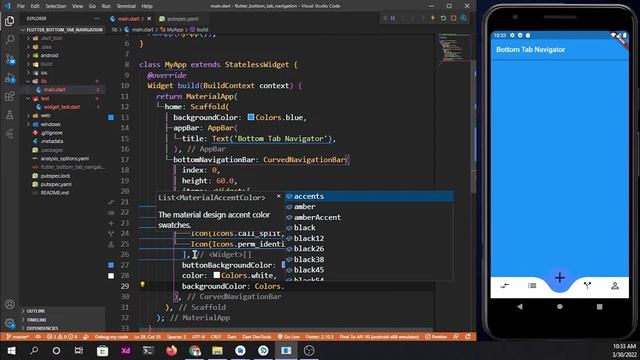Viewport: 640px width, 360px height.
Task: Click the Pixel 3a API 30 device selector
Action: 379,337
